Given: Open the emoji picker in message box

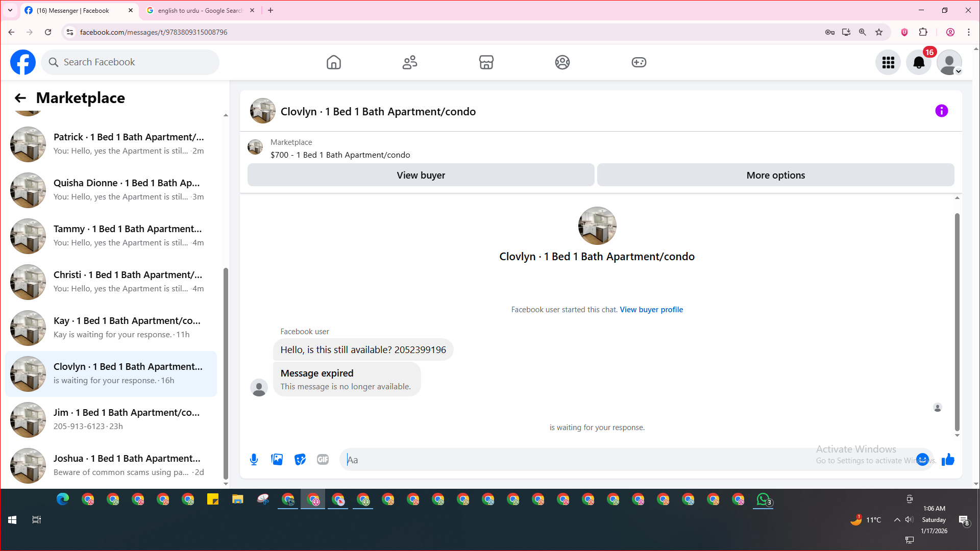Looking at the screenshot, I should (x=922, y=460).
